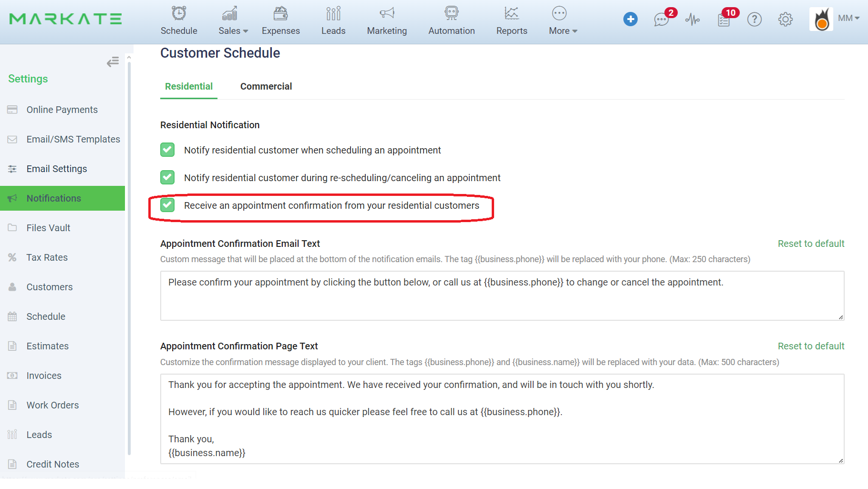Image resolution: width=868 pixels, height=489 pixels.
Task: Click the Work Orders document icon
Action: pos(12,405)
